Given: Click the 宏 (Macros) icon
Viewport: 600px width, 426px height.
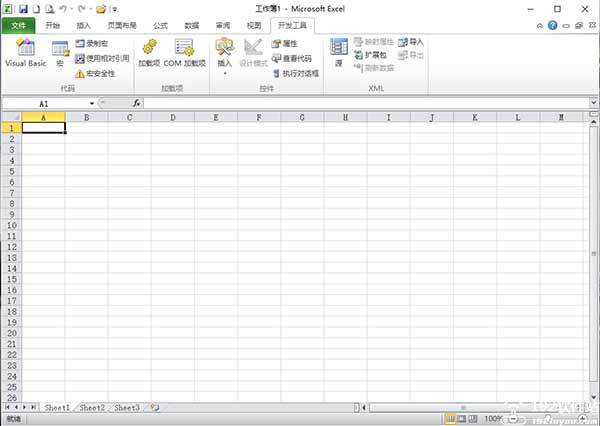Looking at the screenshot, I should pos(60,52).
